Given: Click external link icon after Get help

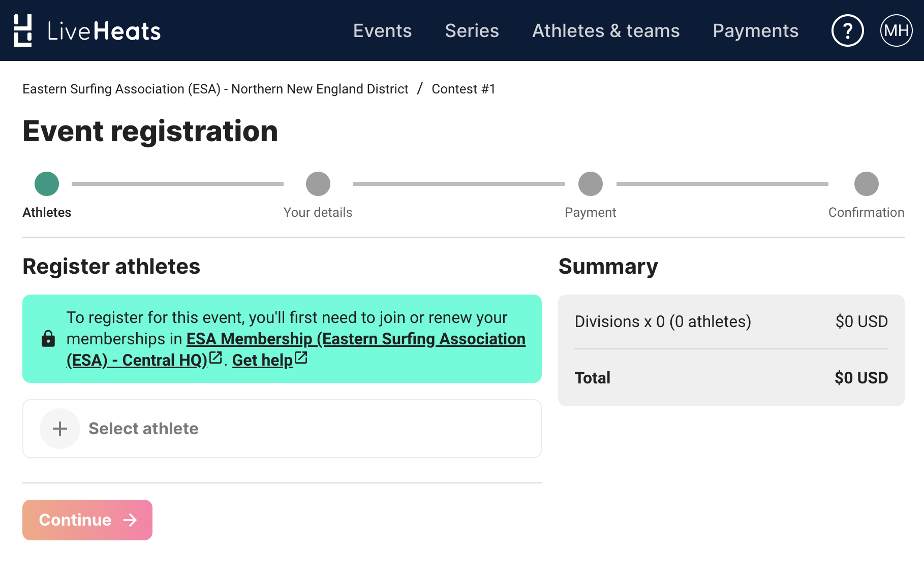Looking at the screenshot, I should [x=301, y=358].
